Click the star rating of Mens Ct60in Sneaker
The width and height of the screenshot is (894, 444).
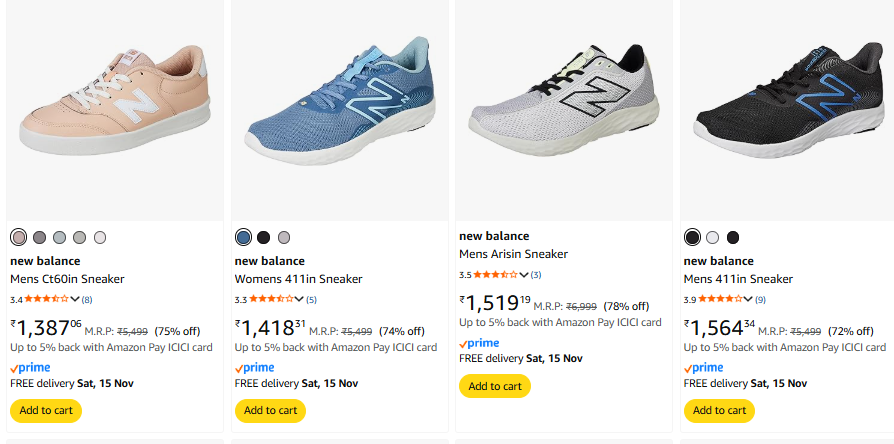point(46,299)
